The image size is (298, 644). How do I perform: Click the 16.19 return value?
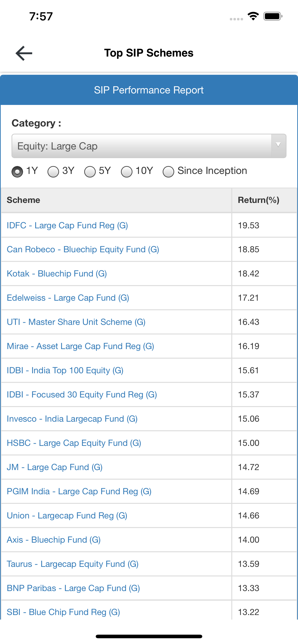coord(248,346)
